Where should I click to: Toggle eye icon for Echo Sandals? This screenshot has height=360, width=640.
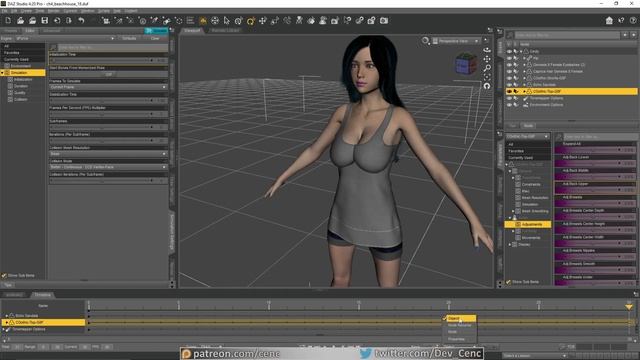pos(509,84)
